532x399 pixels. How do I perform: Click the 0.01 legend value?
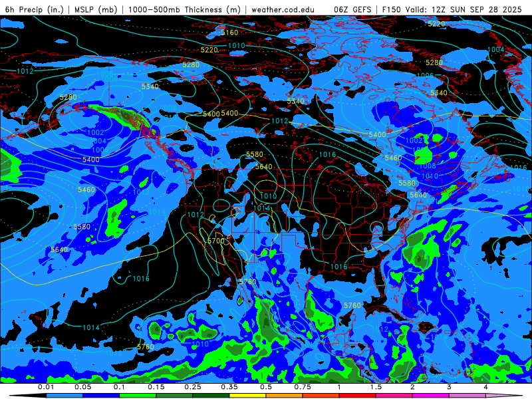coord(46,387)
